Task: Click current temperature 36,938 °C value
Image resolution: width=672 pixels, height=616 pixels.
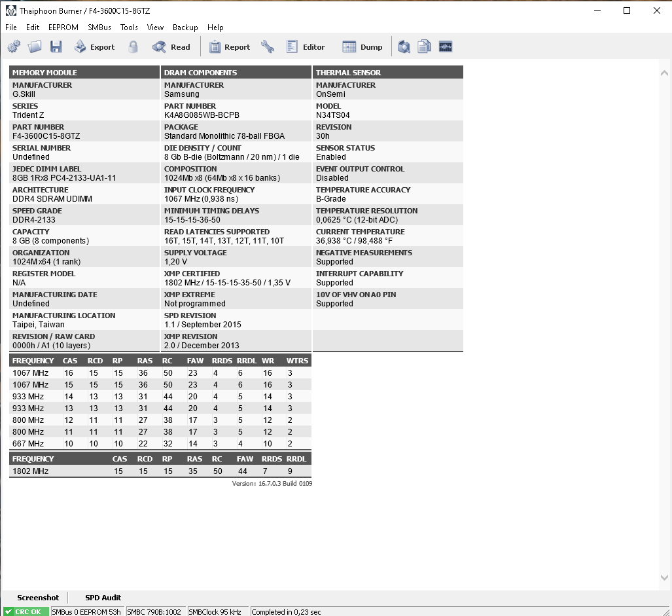Action: tap(355, 240)
